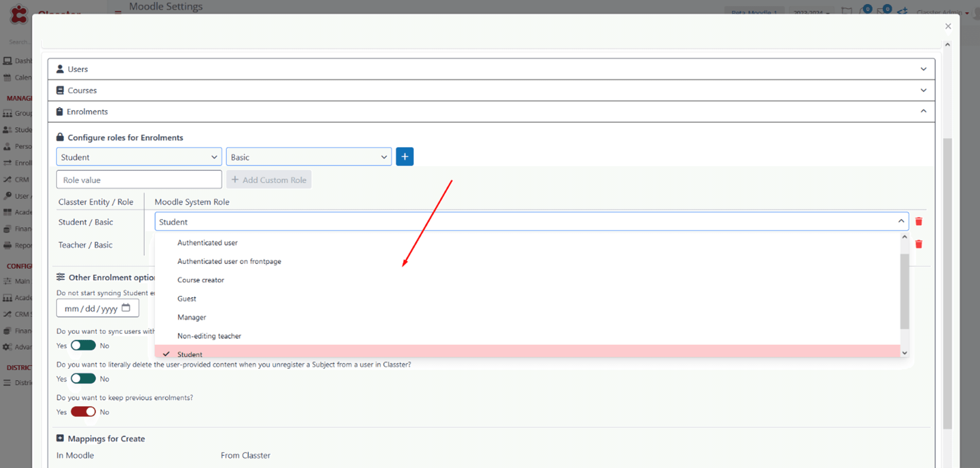Viewport: 980px width, 468px height.
Task: Click the dropdown list scrollbar thumb
Action: (x=904, y=291)
